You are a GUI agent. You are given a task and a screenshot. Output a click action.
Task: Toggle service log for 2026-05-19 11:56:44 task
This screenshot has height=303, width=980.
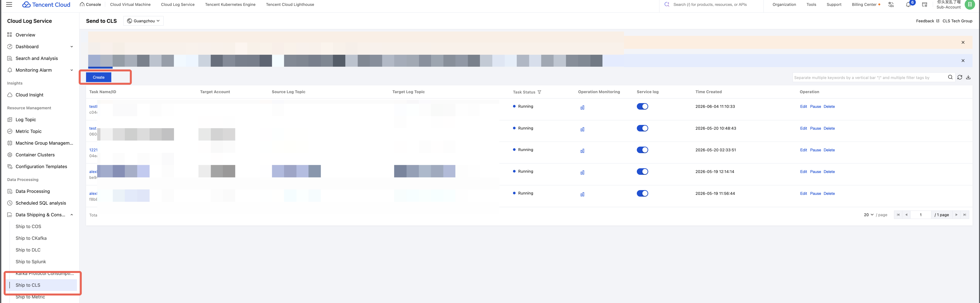(642, 193)
